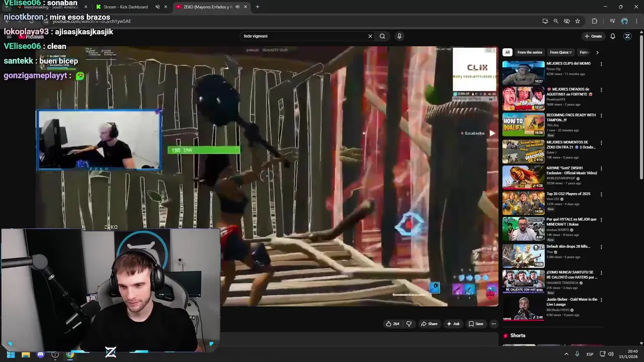Open the SANTUTU SE RE CALENTÓ thumbnail

tap(523, 282)
